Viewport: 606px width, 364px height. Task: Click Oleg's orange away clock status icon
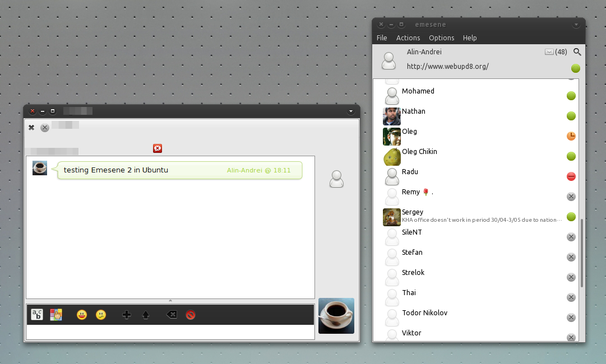click(x=571, y=136)
